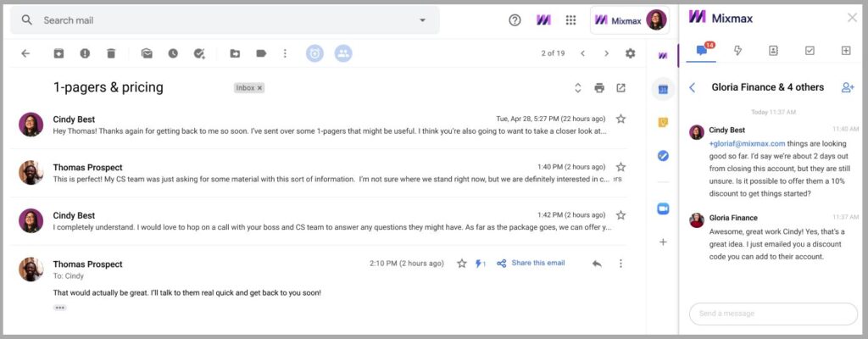The height and width of the screenshot is (339, 868).
Task: Switch to the Mixmax contacts tab
Action: click(773, 50)
